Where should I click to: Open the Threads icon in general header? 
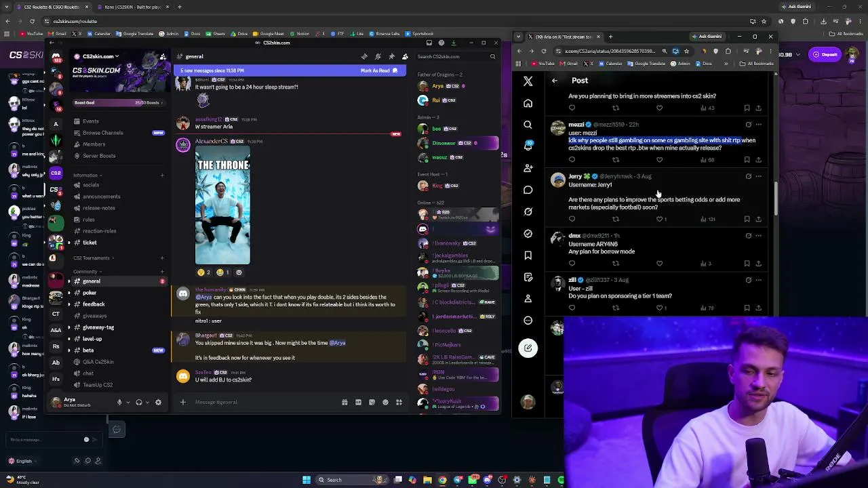pyautogui.click(x=364, y=57)
